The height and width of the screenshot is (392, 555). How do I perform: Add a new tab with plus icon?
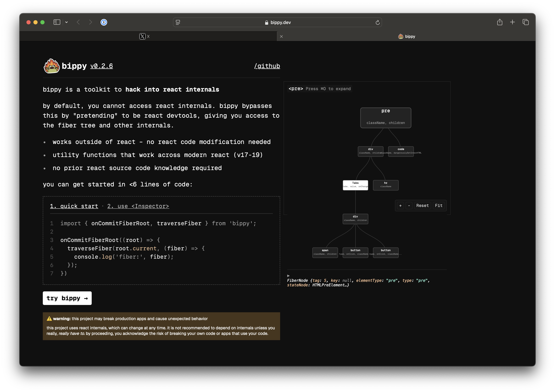(x=512, y=22)
